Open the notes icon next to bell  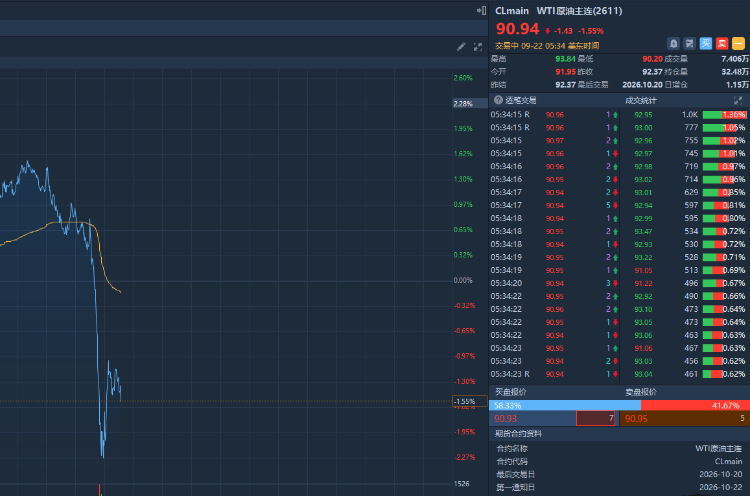click(689, 44)
